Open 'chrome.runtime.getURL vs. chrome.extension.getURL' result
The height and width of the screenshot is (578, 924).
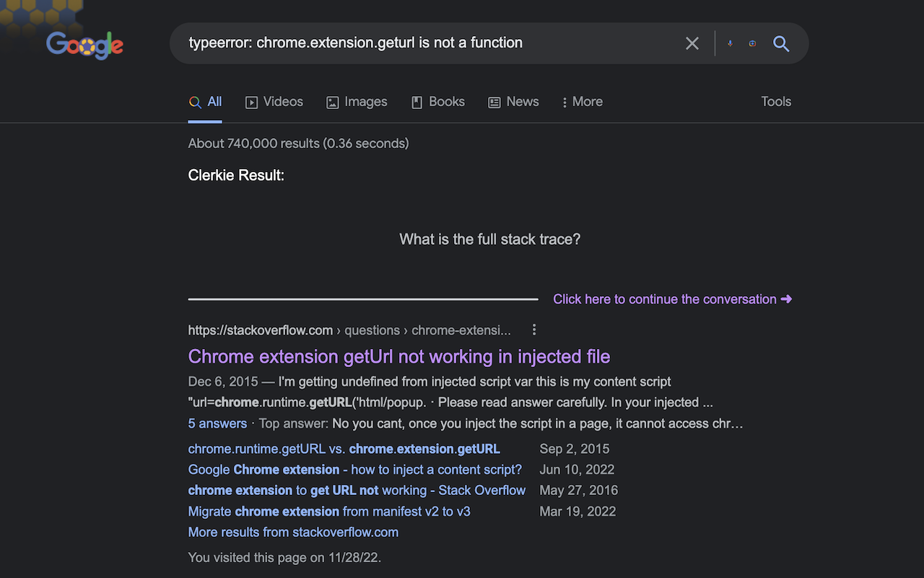tap(344, 449)
